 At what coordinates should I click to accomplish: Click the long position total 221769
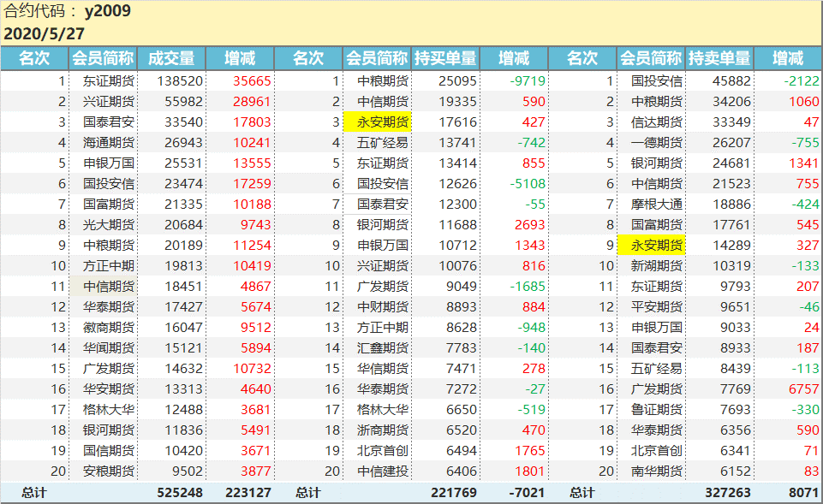tap(454, 493)
